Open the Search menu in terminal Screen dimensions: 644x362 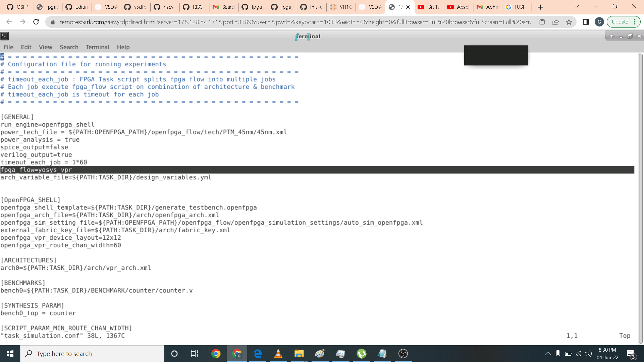69,47
